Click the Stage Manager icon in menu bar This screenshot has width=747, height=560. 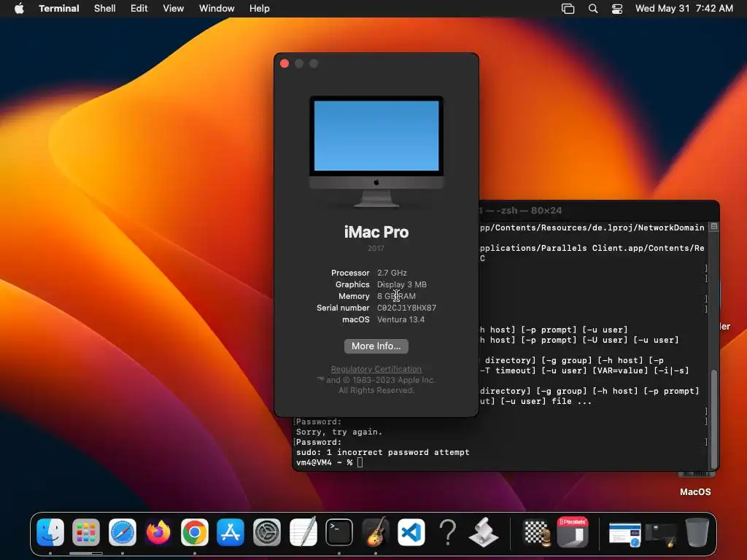568,9
